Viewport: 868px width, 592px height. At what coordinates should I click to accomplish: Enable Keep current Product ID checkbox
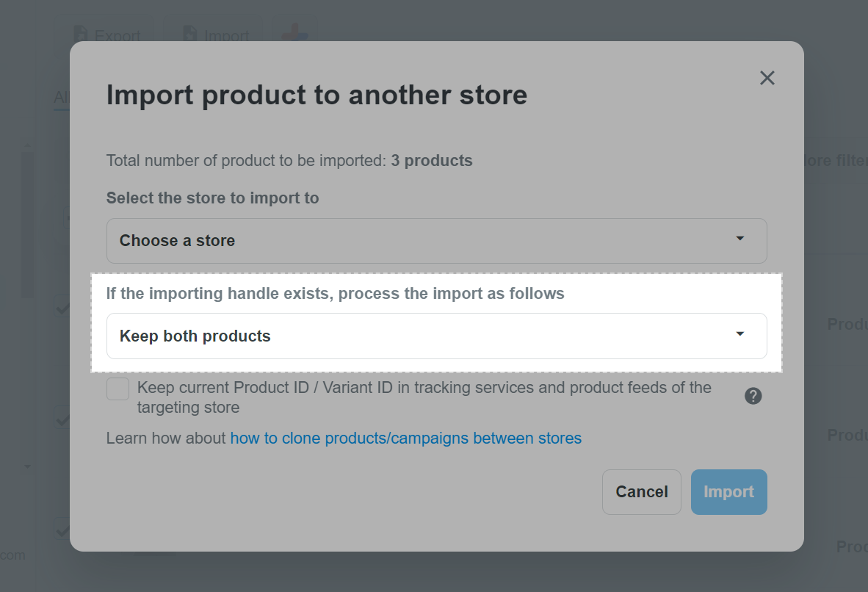(118, 389)
